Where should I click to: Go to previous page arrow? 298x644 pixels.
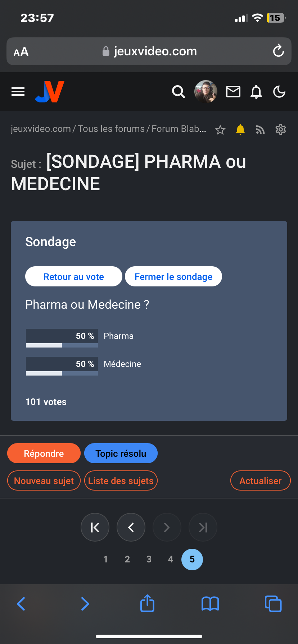coord(131,527)
